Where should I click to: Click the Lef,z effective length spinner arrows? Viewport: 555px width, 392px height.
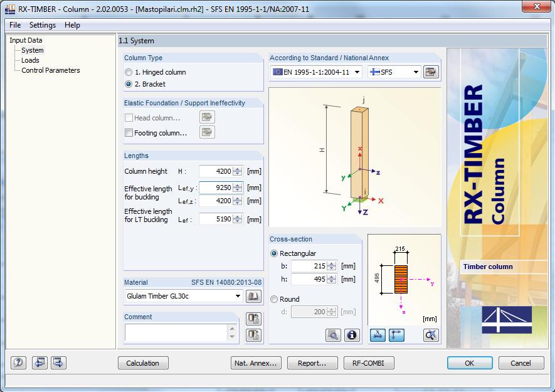(238, 201)
